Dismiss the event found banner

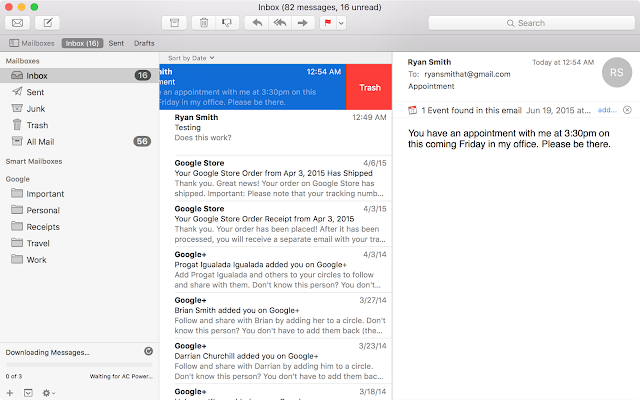tap(627, 110)
